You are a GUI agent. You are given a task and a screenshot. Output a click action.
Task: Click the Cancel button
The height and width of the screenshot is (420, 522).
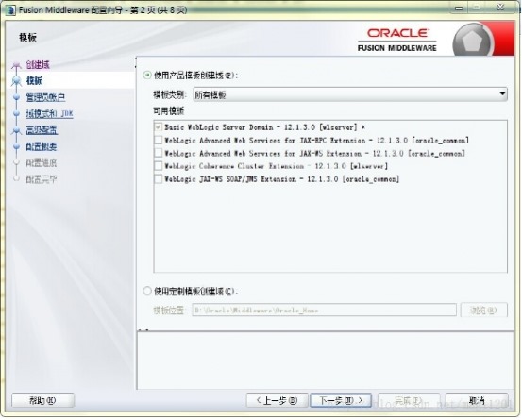[x=477, y=400]
